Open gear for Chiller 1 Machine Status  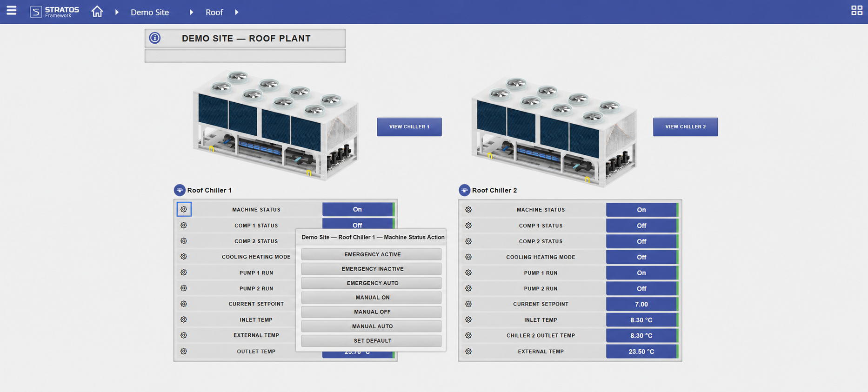(184, 209)
